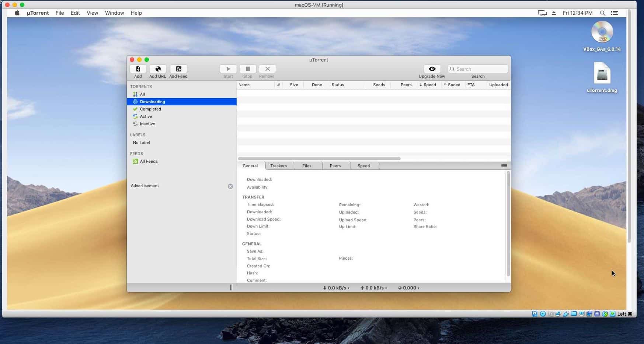This screenshot has width=644, height=344.
Task: Open the File menu
Action: coord(60,13)
